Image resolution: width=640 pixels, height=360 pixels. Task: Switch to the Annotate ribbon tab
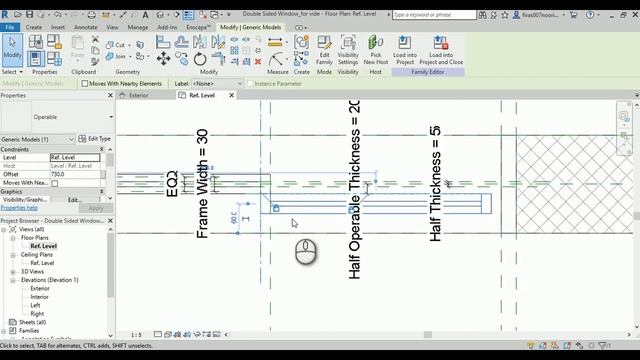(x=85, y=27)
